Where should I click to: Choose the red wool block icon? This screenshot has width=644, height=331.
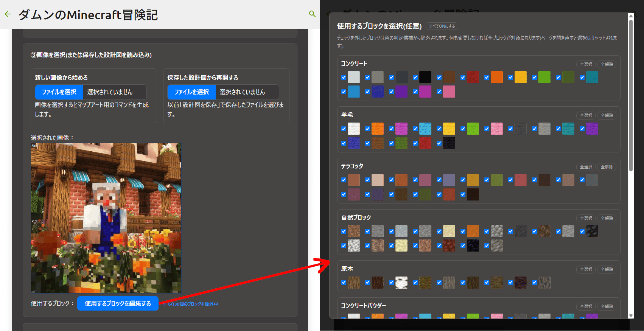(x=425, y=143)
